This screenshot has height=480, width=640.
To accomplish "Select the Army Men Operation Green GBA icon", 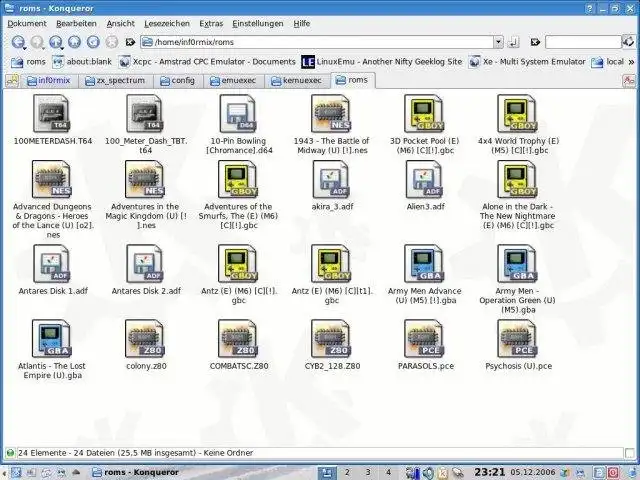I will [x=517, y=264].
